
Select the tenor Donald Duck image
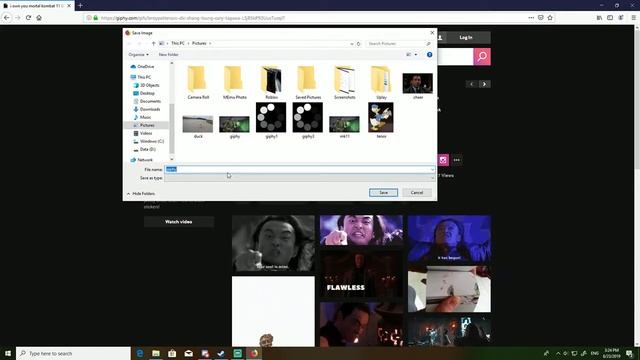(381, 120)
